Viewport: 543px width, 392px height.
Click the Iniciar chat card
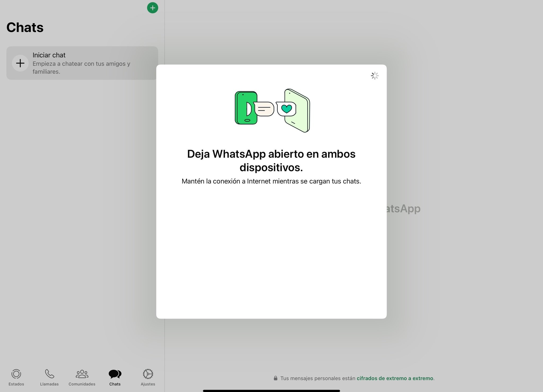tap(82, 63)
